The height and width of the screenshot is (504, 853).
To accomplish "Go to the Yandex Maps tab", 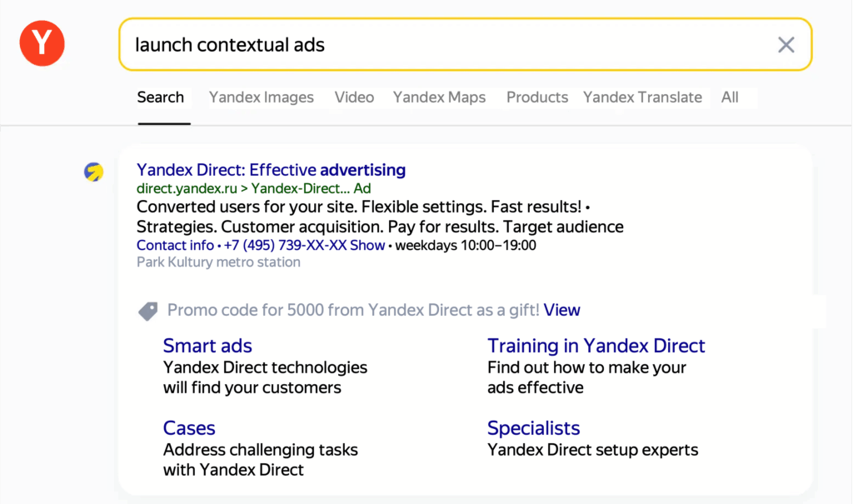I will pos(439,97).
